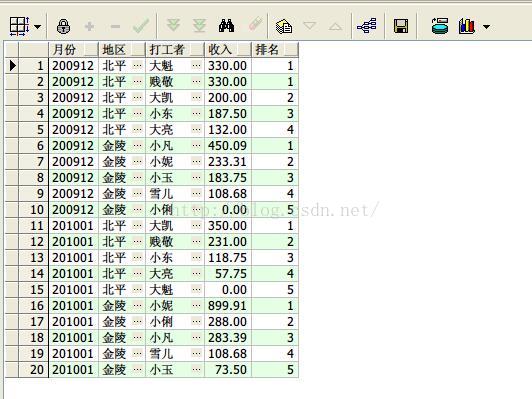This screenshot has width=532, height=399.
Task: Sort by the 地区 column header
Action: (122, 50)
